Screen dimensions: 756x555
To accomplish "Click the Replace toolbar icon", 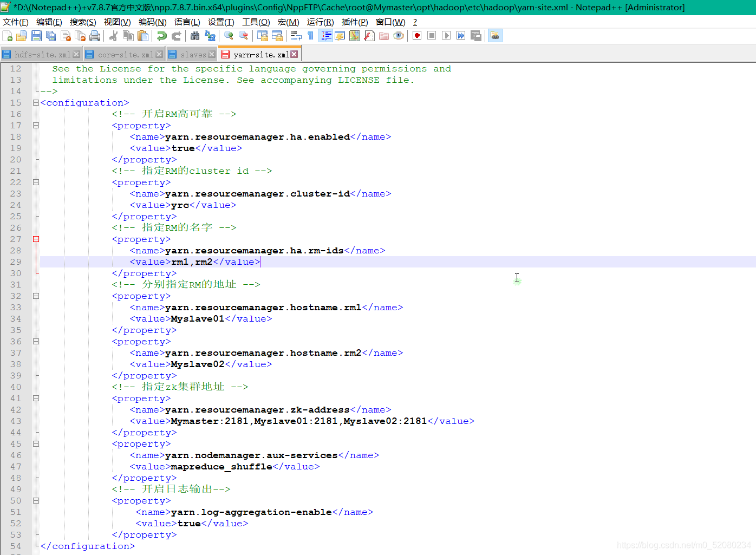I will coord(210,36).
